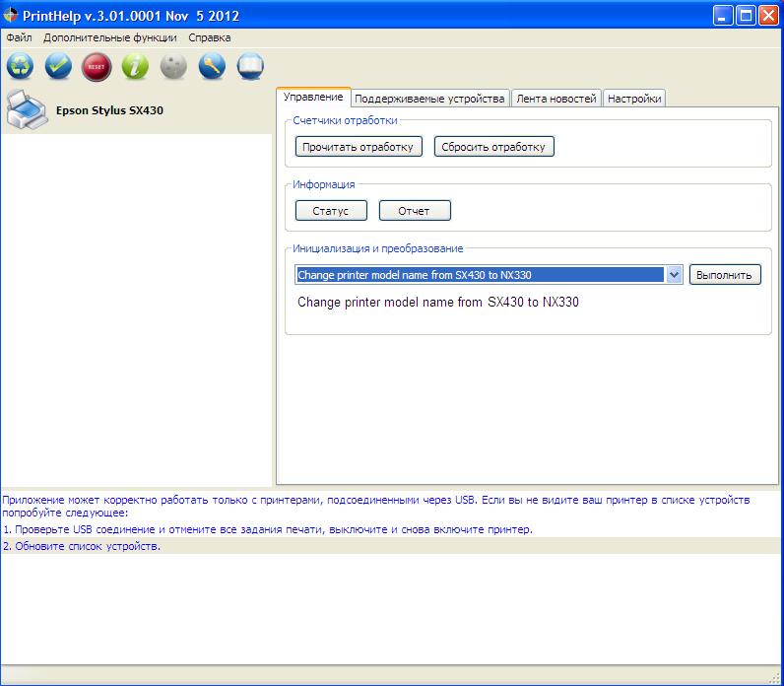
Task: Open the green info toolbar icon
Action: click(x=135, y=67)
